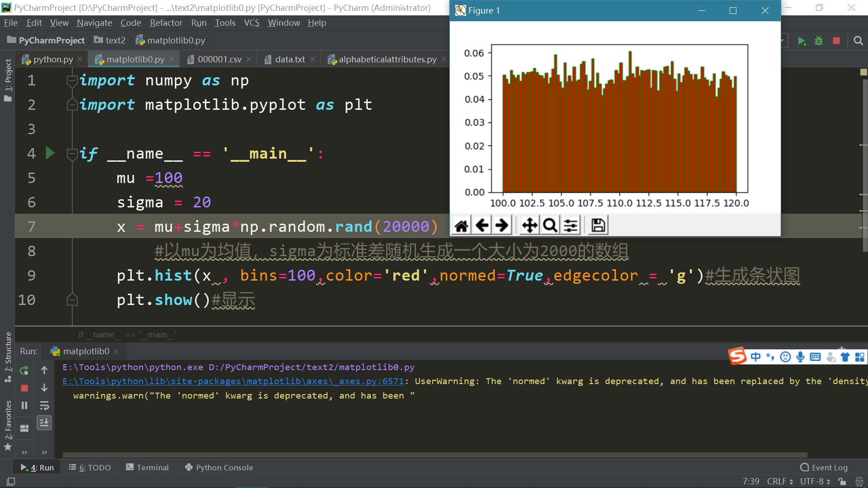Click text2 folder in breadcrumb

point(110,40)
